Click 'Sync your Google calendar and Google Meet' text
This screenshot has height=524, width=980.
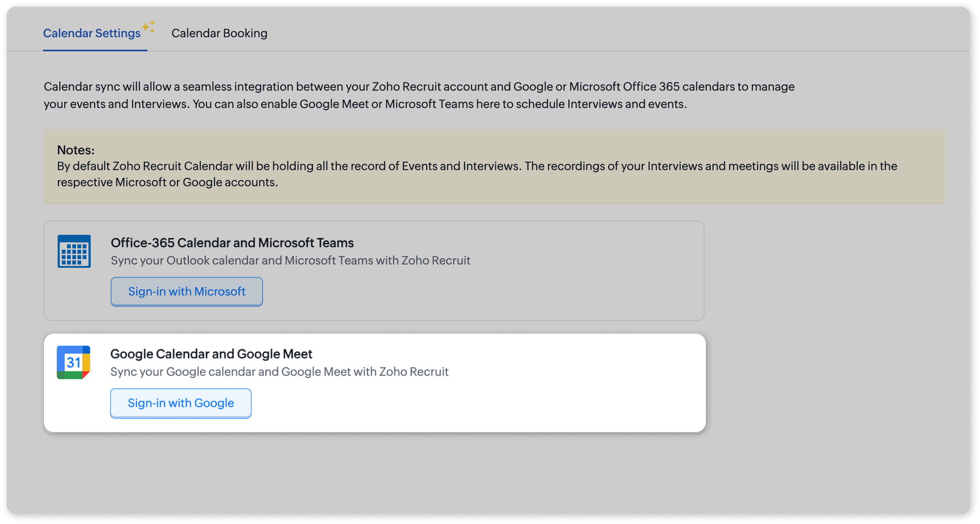click(280, 372)
